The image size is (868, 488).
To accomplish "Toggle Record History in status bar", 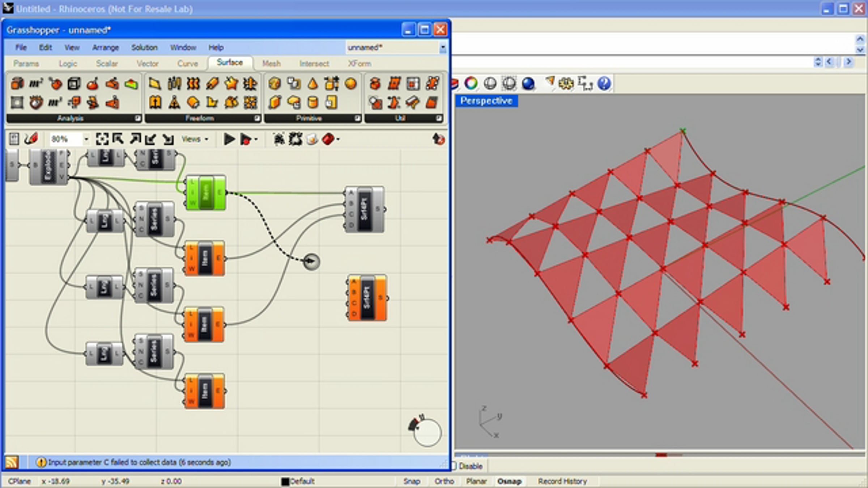I will (562, 481).
